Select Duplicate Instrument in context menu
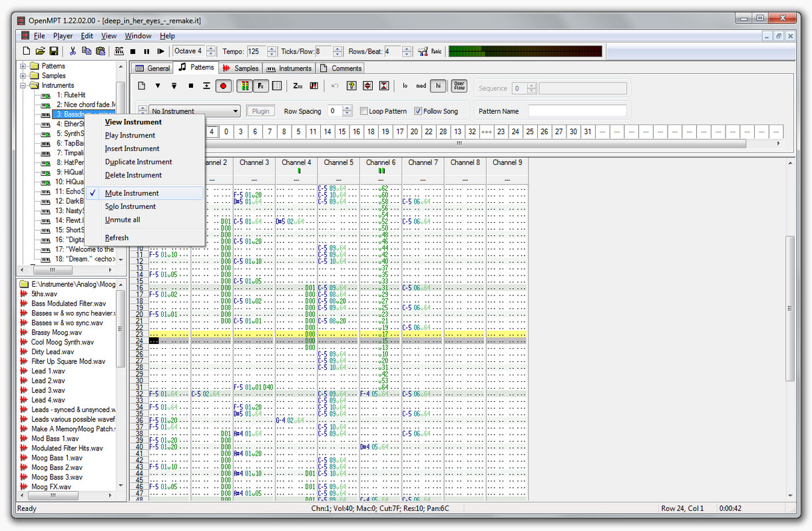The width and height of the screenshot is (812, 531). (144, 162)
